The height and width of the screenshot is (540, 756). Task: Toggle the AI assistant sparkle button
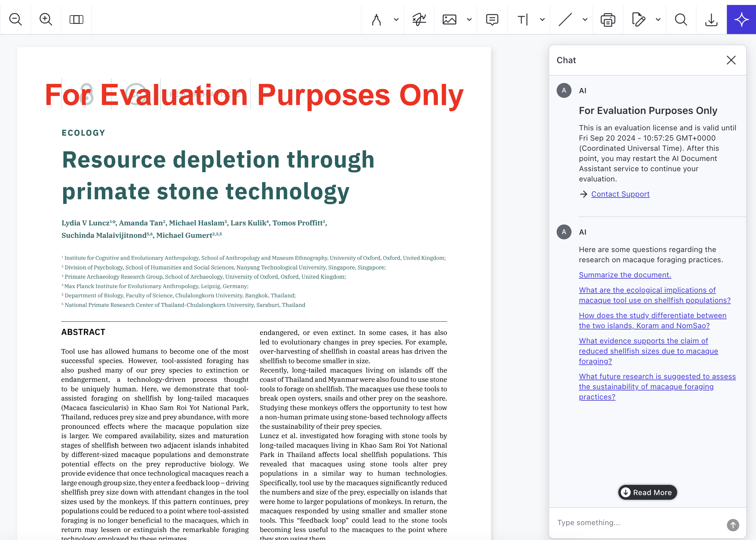pos(741,19)
